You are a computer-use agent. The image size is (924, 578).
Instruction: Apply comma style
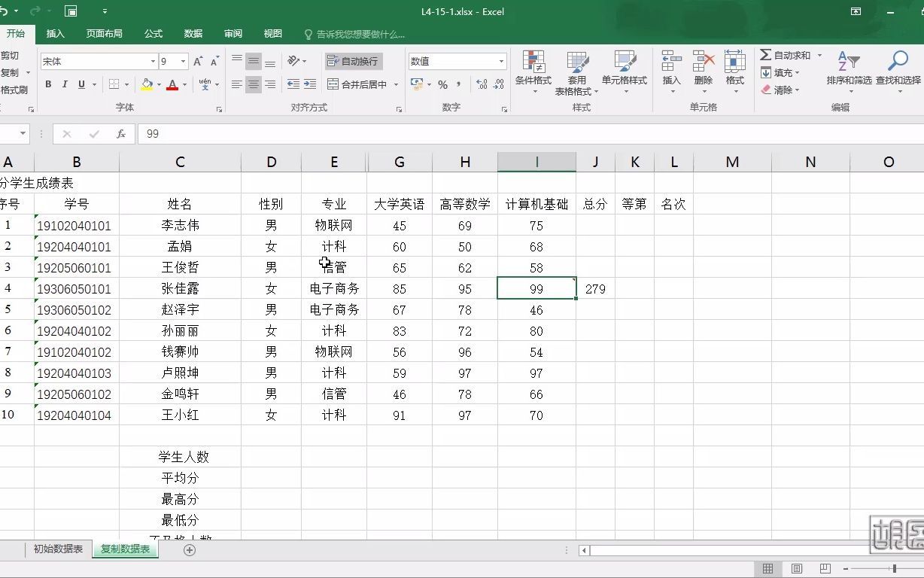click(458, 84)
